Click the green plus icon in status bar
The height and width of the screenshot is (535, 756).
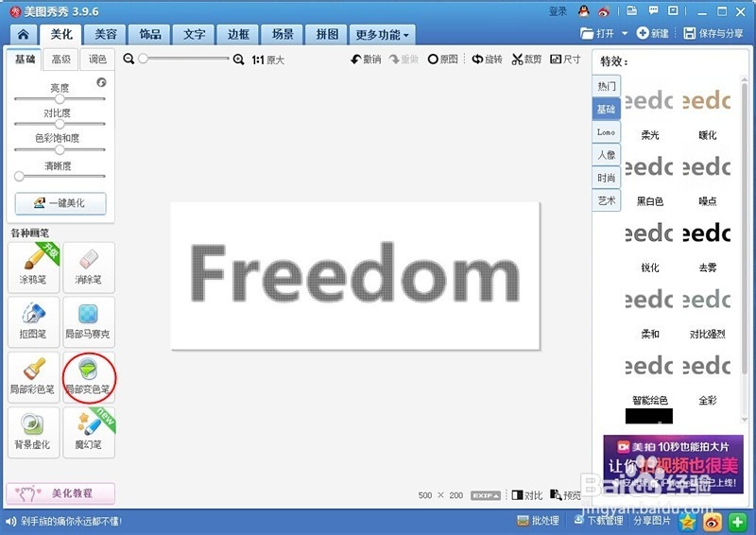click(737, 522)
